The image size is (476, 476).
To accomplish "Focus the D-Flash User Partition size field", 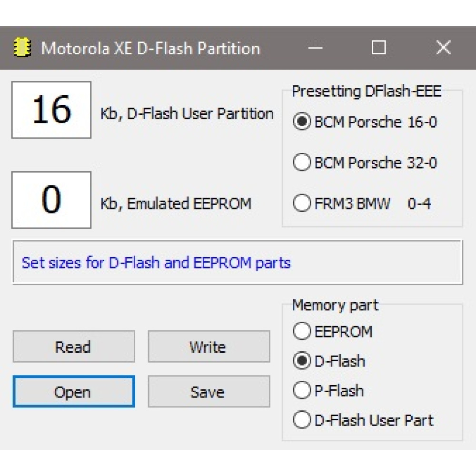I will [51, 110].
